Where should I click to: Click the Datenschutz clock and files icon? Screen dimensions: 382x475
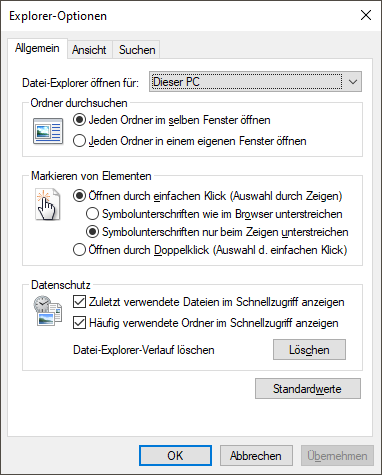[x=48, y=310]
